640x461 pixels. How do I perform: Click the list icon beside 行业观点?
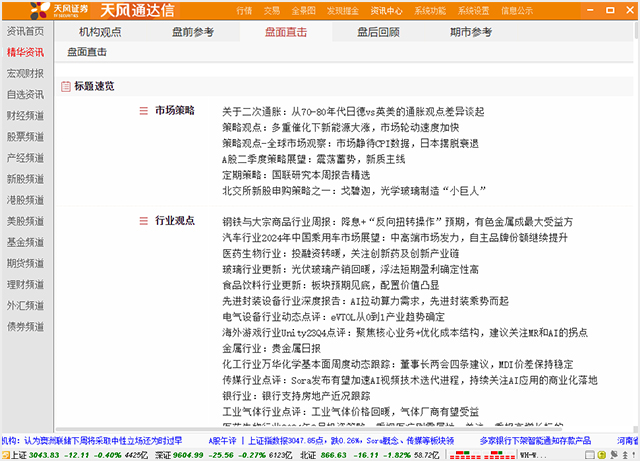(144, 221)
